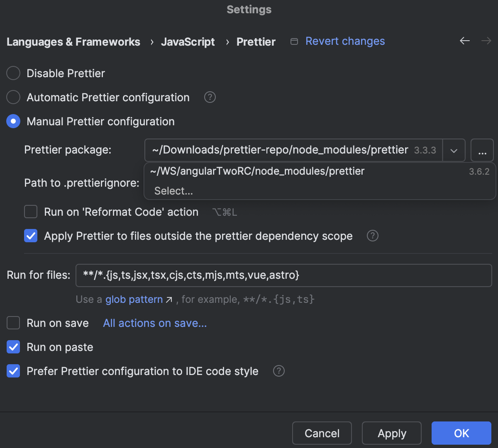Viewport: 498px width, 448px height.
Task: Open the Prettier package dropdown chevron
Action: click(x=454, y=150)
